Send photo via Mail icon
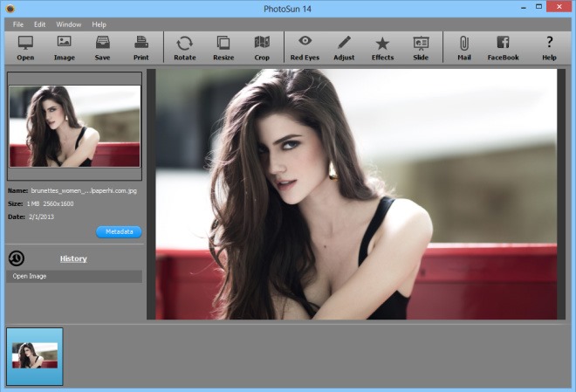 point(464,47)
